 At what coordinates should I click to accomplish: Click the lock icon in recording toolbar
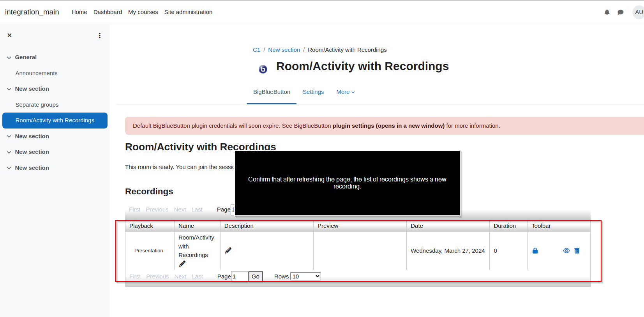pyautogui.click(x=535, y=251)
